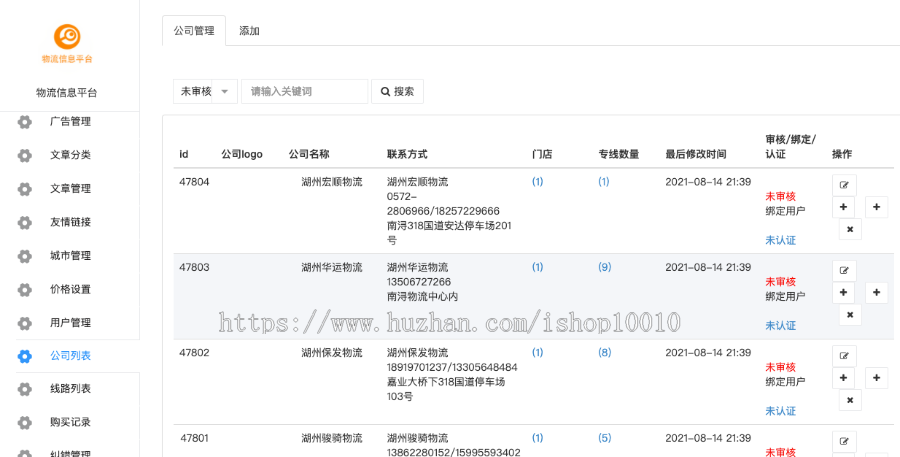This screenshot has height=457, width=900.
Task: Open the 专线数量 (1) link for 湖州宏顺物流
Action: coord(604,182)
